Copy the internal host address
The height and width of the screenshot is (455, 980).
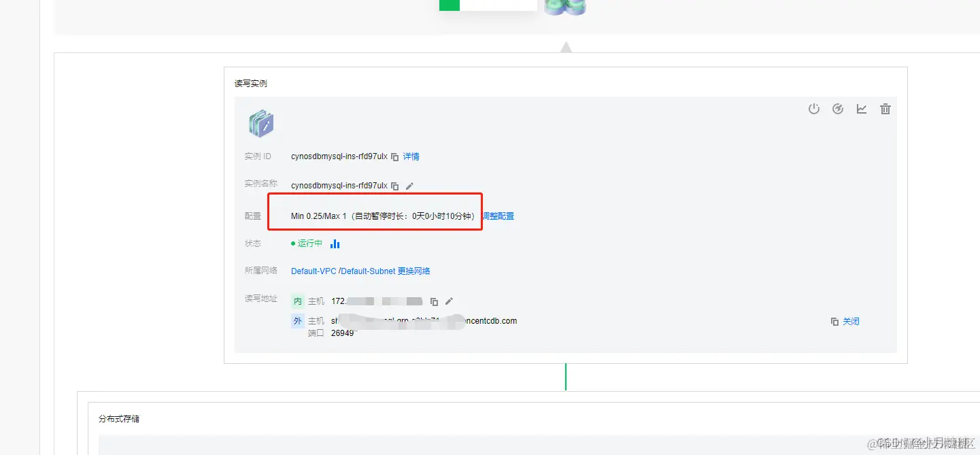tap(434, 301)
